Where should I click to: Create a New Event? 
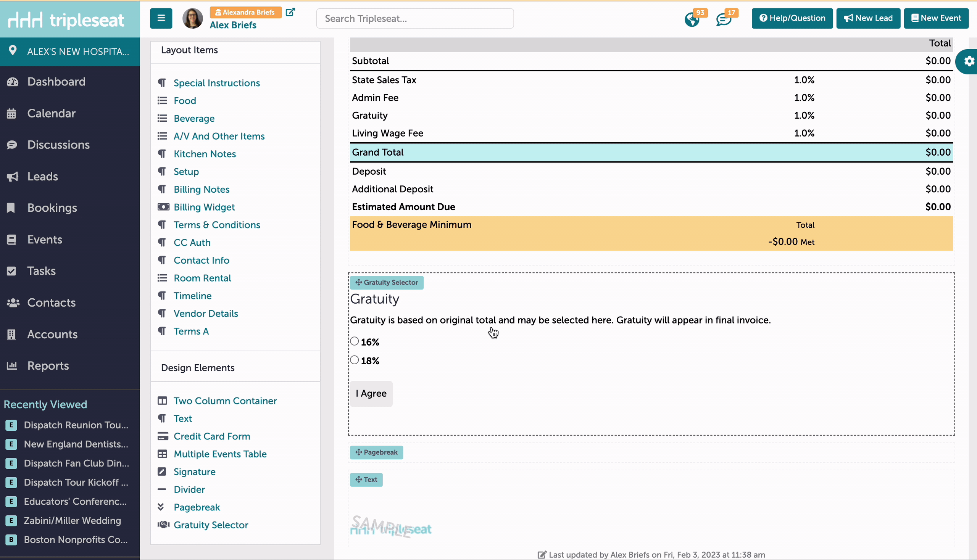(936, 18)
